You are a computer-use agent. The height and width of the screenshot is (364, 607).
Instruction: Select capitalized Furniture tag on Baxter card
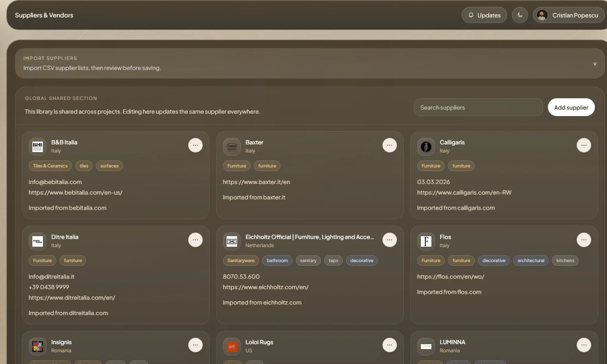237,166
